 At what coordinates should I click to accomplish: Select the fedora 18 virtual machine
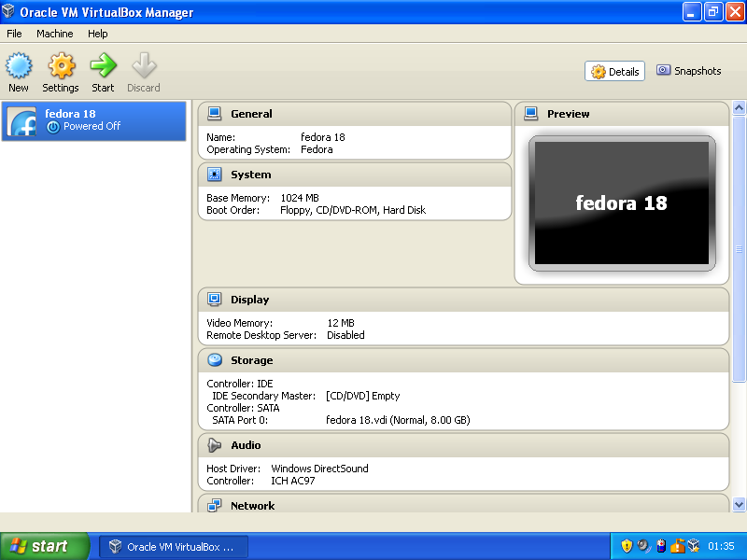point(93,120)
